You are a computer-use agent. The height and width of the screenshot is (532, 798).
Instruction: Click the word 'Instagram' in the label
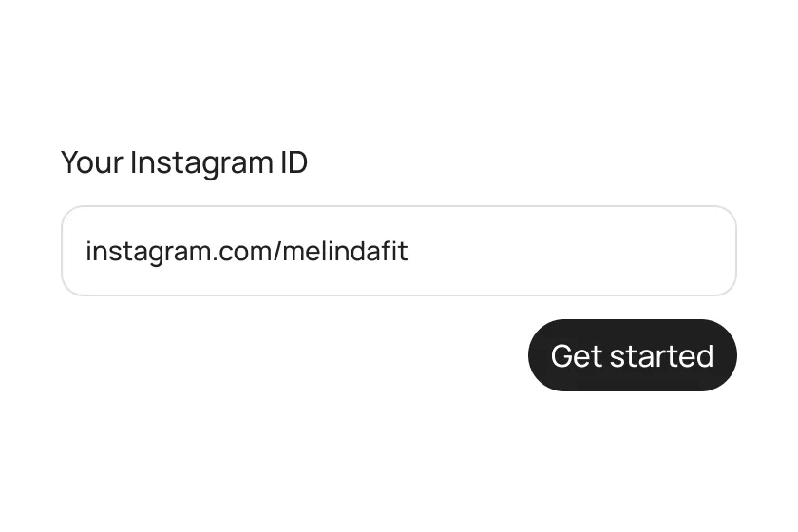(x=201, y=162)
